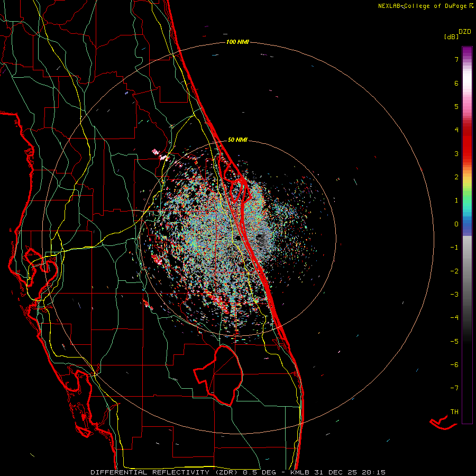Click the purple top of the ZDR color bar
This screenshot has height=476, width=476.
coord(467,52)
